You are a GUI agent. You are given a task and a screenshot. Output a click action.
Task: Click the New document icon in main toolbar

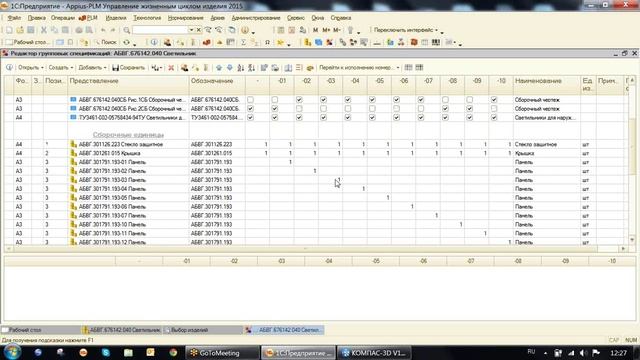tap(9, 30)
